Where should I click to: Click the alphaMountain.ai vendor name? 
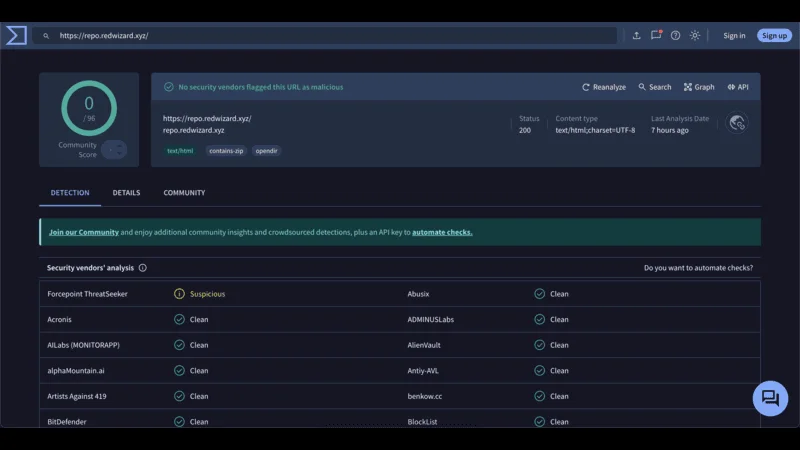[76, 370]
